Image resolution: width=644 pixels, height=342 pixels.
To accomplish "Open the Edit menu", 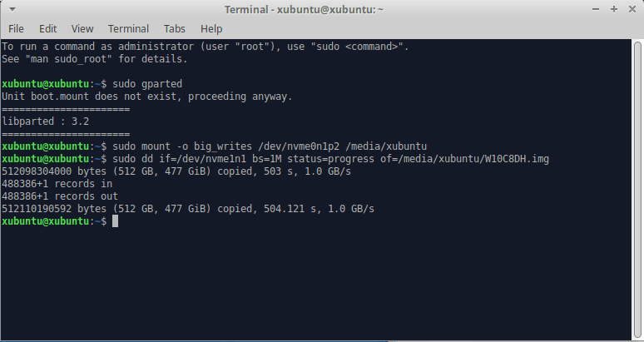I will click(x=47, y=29).
